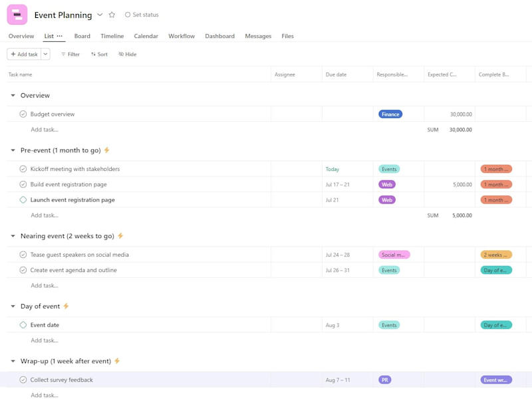
Task: Mark Collect survey feedback complete
Action: pos(23,380)
